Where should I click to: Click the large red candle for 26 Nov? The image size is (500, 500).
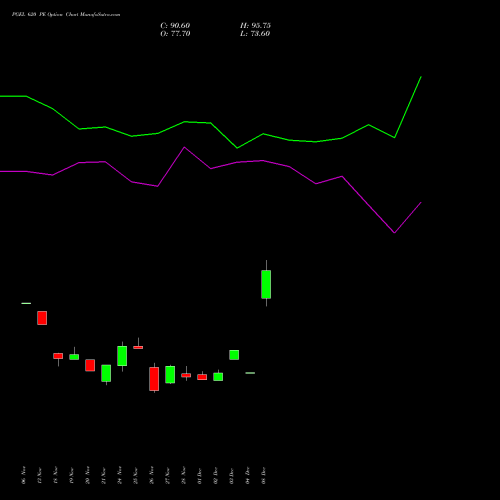(154, 379)
